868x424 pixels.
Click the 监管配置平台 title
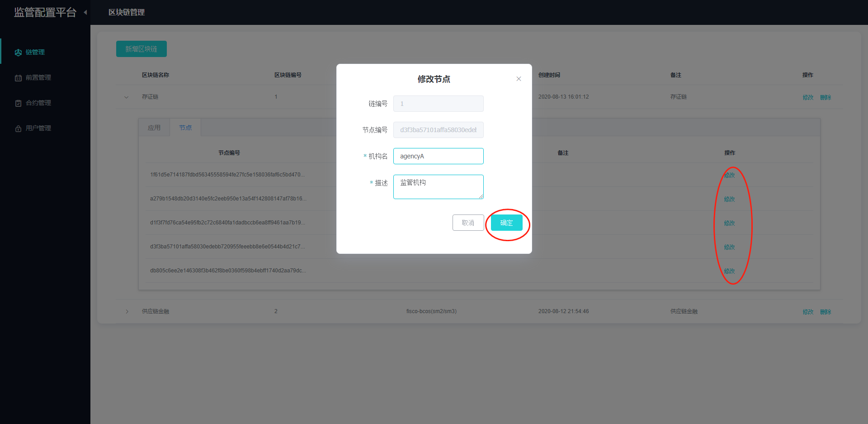pos(45,12)
